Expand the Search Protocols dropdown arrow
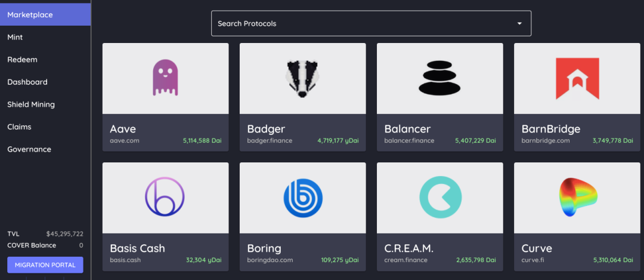Viewport: 644px width, 280px height. 519,24
